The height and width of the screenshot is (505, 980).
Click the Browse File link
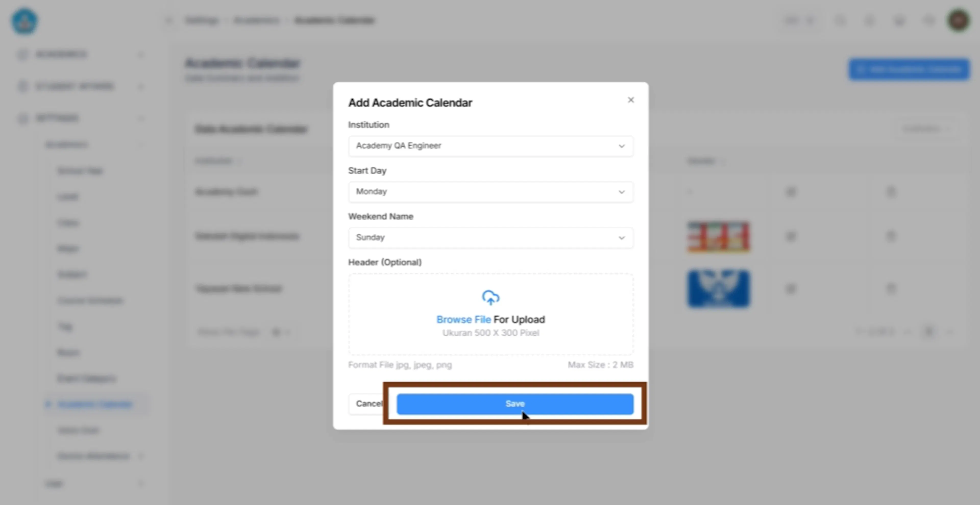pyautogui.click(x=463, y=319)
